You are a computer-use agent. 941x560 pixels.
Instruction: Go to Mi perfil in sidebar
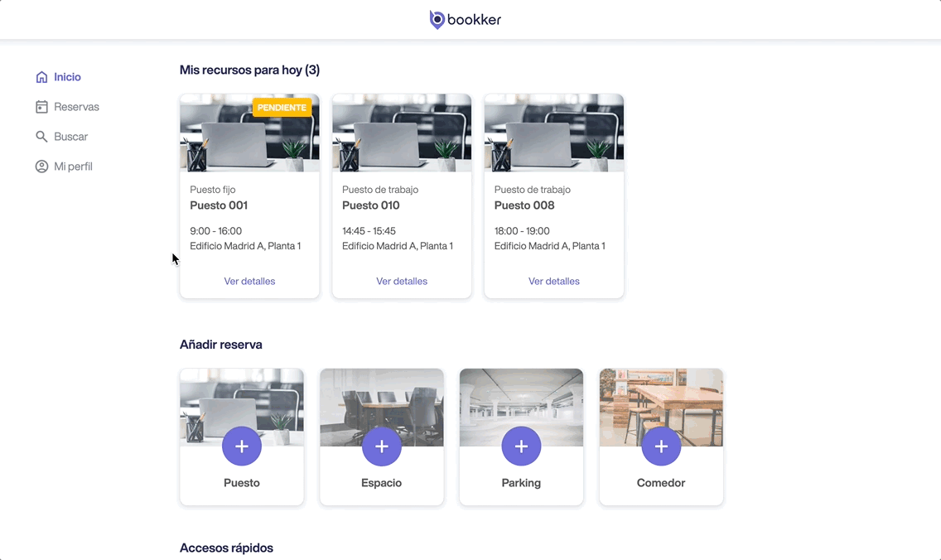(x=73, y=167)
